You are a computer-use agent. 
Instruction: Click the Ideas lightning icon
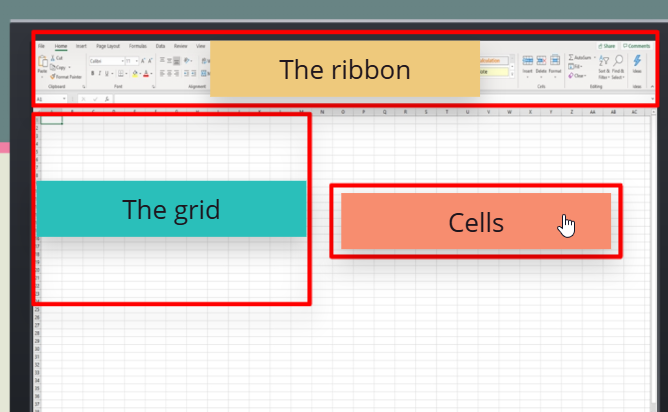coord(638,62)
